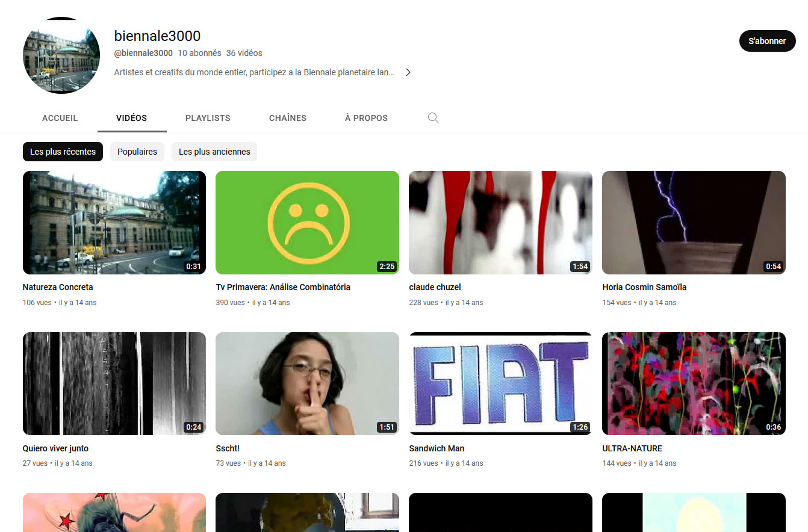This screenshot has height=532, width=808.
Task: Click the ULTRA-NATURE video title
Action: click(632, 448)
